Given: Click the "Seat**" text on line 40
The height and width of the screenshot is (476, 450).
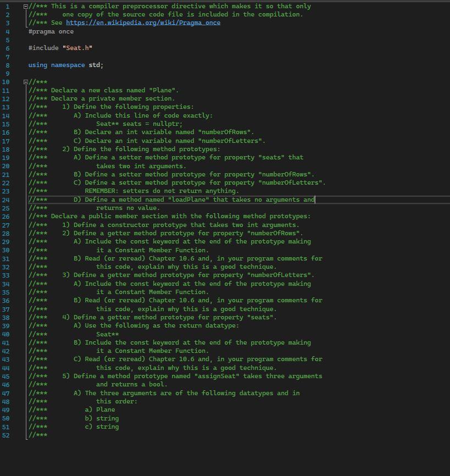Looking at the screenshot, I should tap(109, 334).
